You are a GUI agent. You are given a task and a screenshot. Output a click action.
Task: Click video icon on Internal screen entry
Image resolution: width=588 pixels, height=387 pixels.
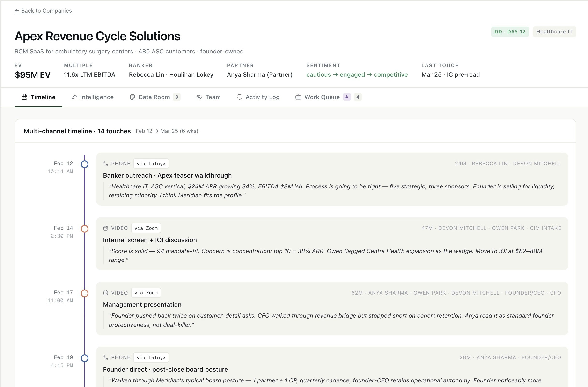105,228
